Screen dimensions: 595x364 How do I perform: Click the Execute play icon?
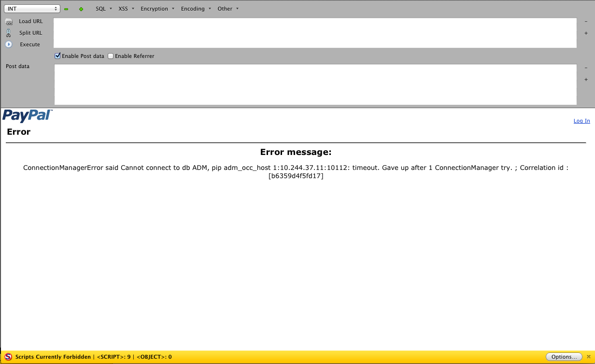tap(9, 44)
